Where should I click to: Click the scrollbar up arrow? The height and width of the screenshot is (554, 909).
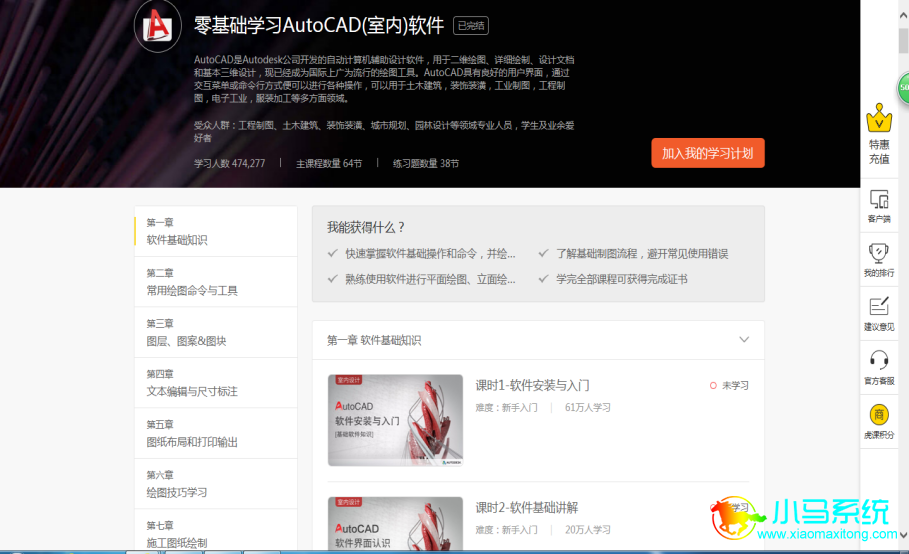903,16
